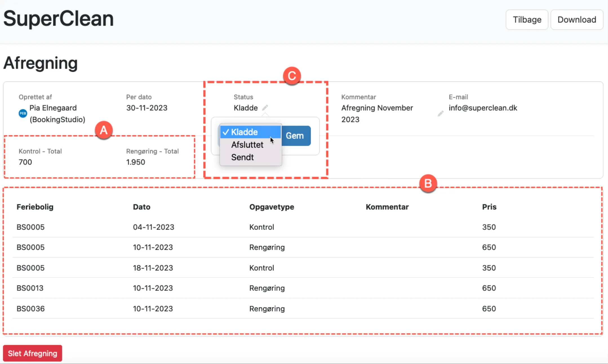Pick Sendt in the status options
The width and height of the screenshot is (608, 364).
242,157
